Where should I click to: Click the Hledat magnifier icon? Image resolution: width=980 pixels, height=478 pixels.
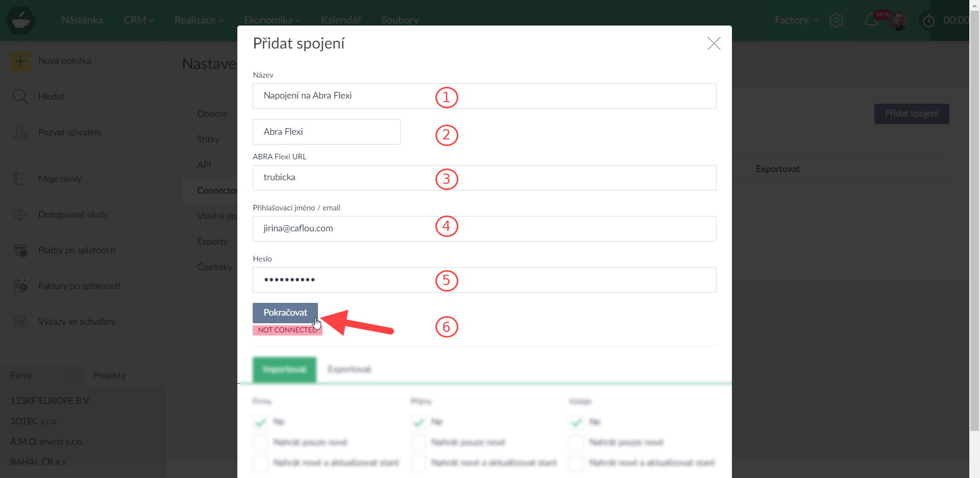click(20, 97)
